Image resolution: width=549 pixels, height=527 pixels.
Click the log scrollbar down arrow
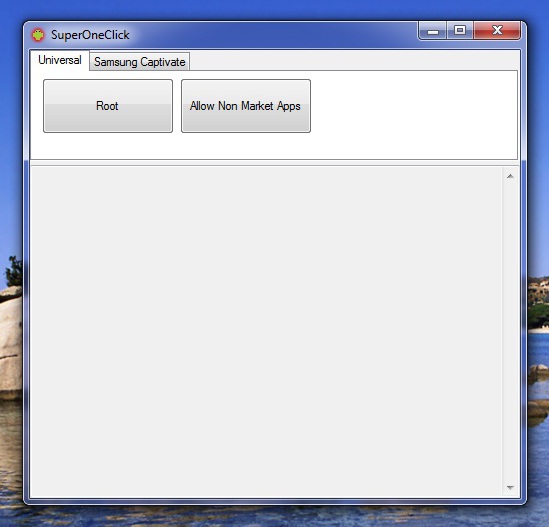tap(510, 487)
